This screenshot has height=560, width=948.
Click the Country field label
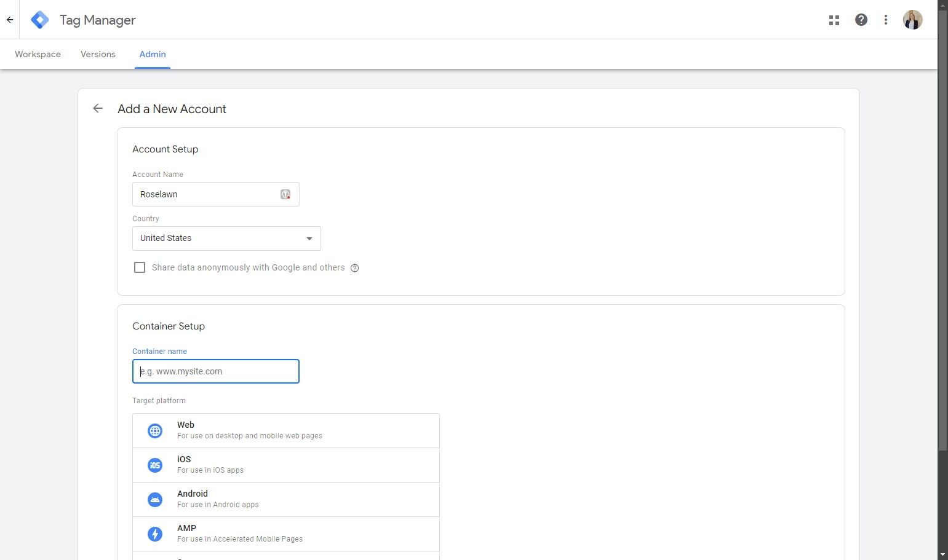click(x=146, y=219)
